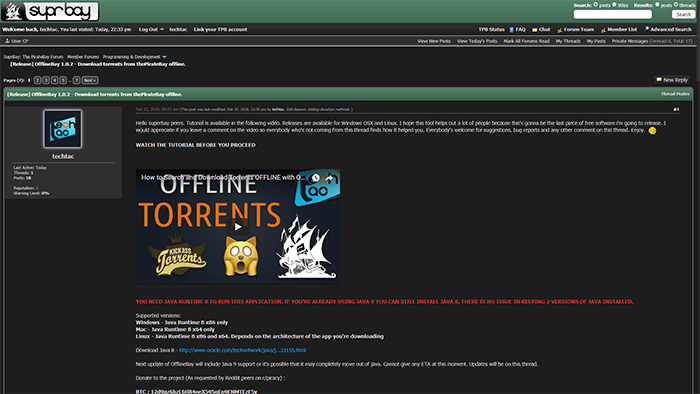Open Programming & Development breadcrumb
Image resolution: width=700 pixels, height=394 pixels.
(131, 57)
